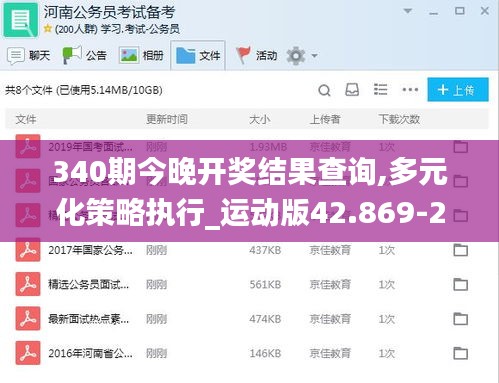499x383 pixels.
Task: Open folder icon for 最新面试热点 row
Action: pyautogui.click(x=461, y=319)
